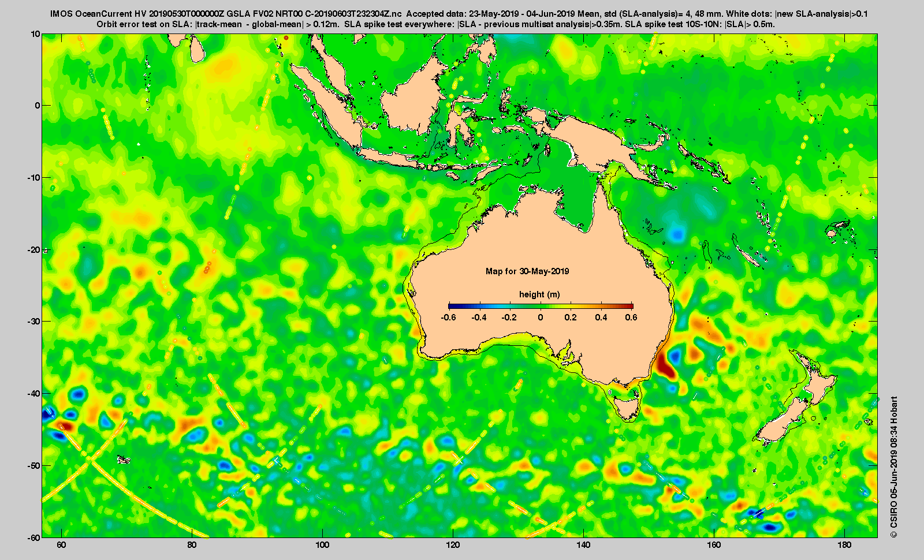
Task: Click longitude axis label 100
Action: coord(322,545)
